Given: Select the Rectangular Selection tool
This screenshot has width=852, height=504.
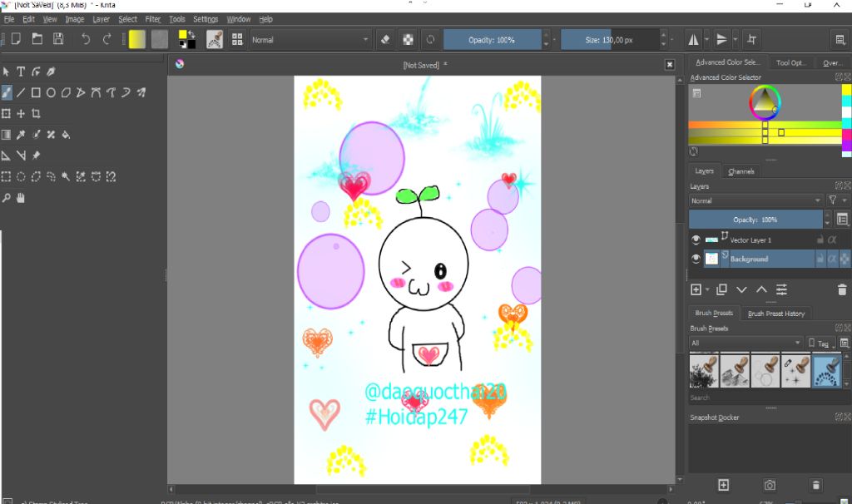Looking at the screenshot, I should pyautogui.click(x=6, y=176).
